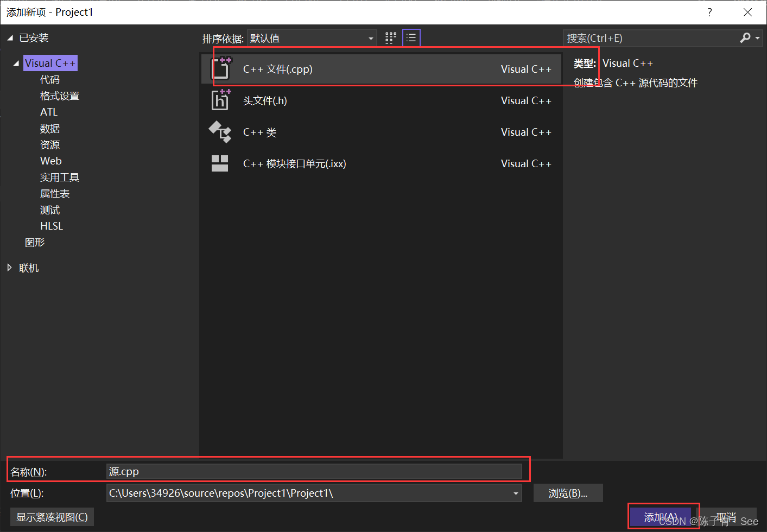Switch to medium icons grid view
This screenshot has width=767, height=532.
(x=390, y=38)
